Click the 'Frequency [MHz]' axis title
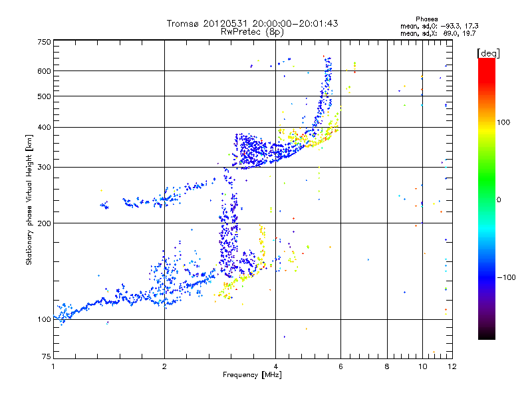Screen dimensions: 532x399 [x=252, y=375]
